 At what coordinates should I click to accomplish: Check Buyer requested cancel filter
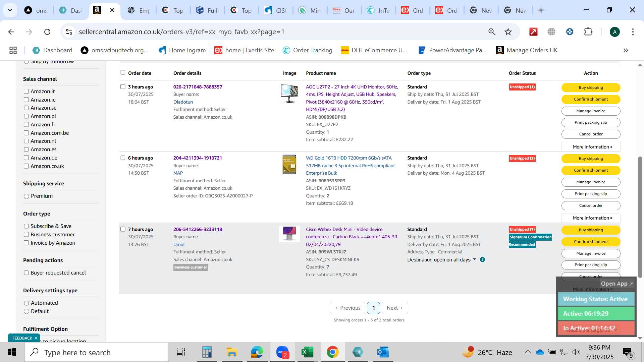[26, 273]
